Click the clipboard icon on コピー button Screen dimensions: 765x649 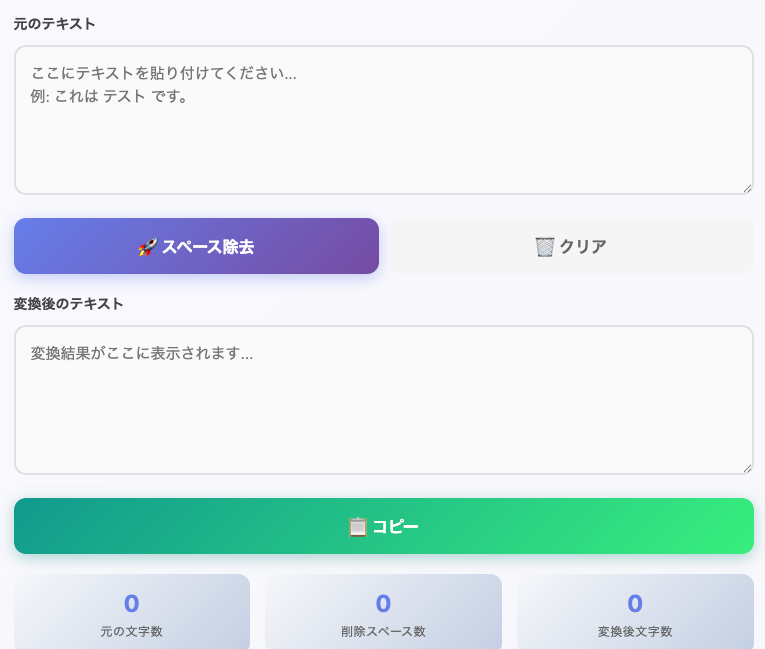357,527
